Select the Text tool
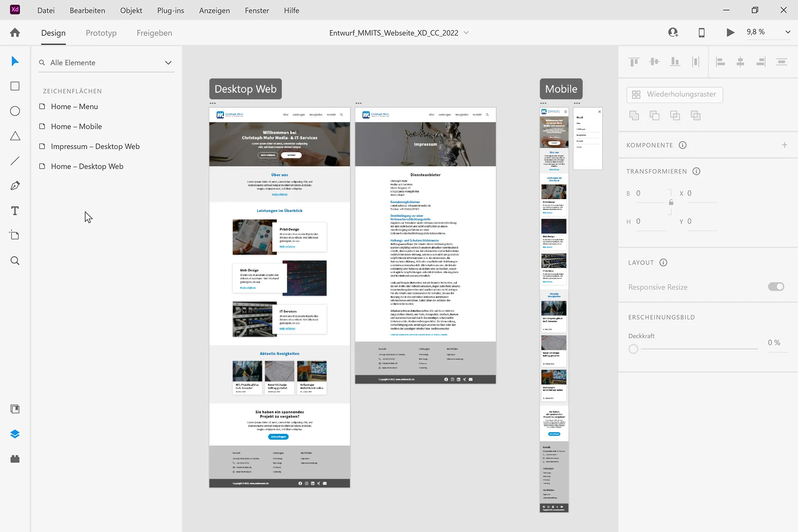Image resolution: width=798 pixels, height=532 pixels. (x=15, y=211)
